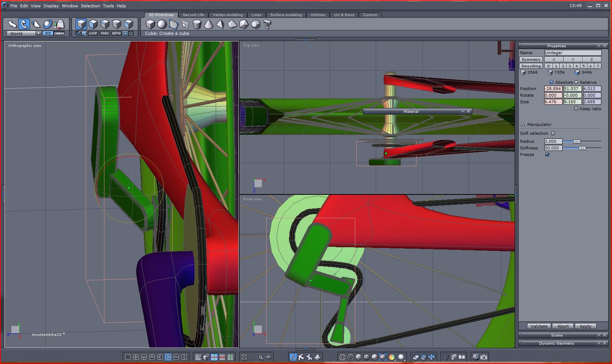Toggle the Soft selection checkbox

coord(553,133)
